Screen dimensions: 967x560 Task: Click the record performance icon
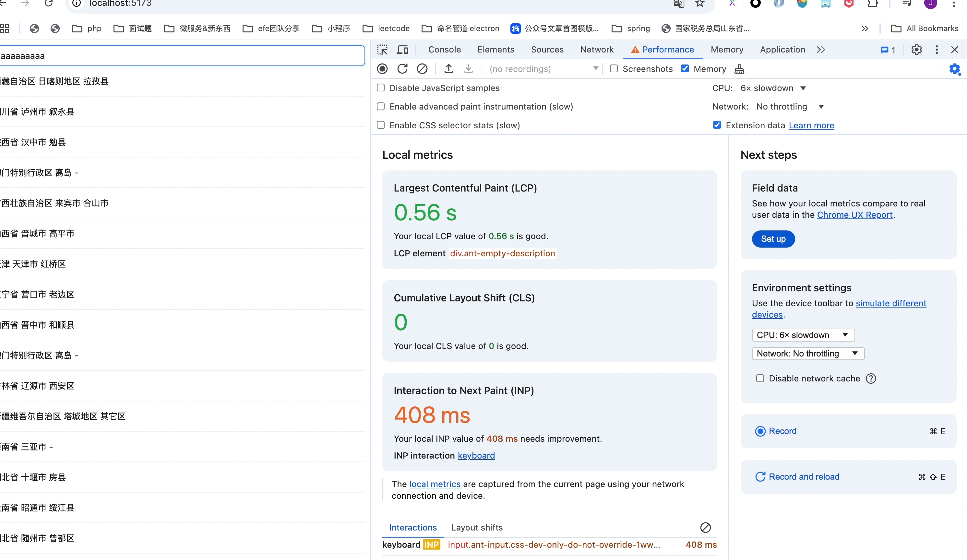pos(382,69)
